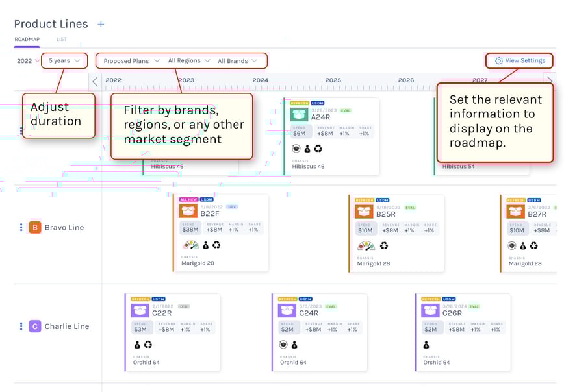Click the eye icon on B27R card

[x=512, y=245]
